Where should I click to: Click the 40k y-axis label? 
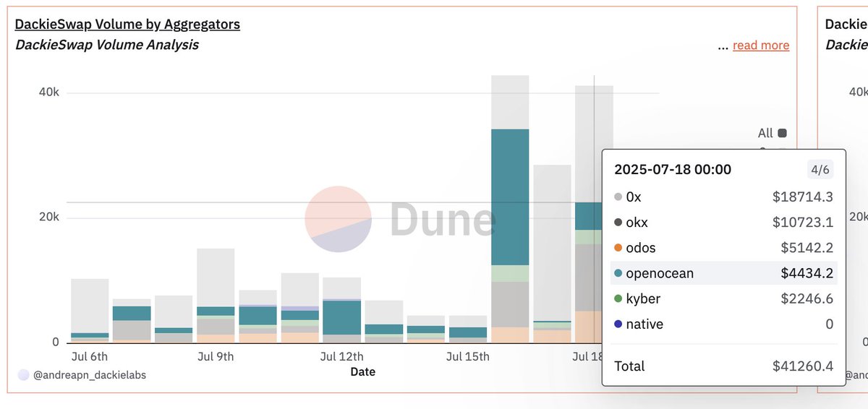click(x=48, y=92)
